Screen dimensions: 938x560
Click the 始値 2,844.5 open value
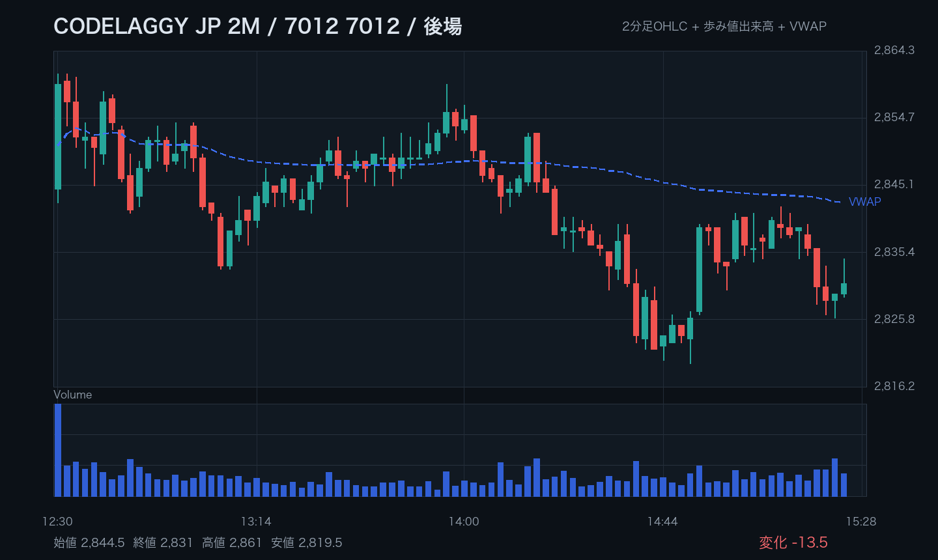click(89, 542)
